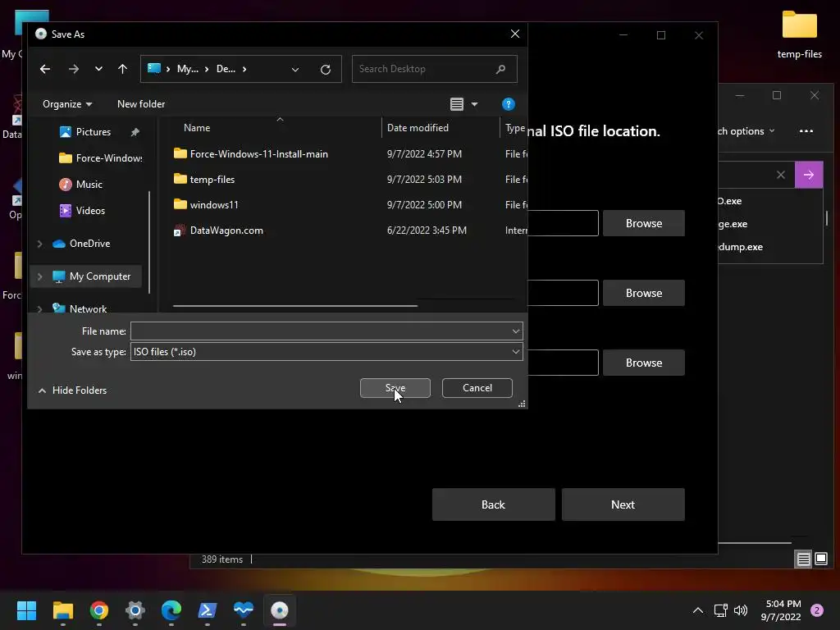
Task: Open PowerShell from taskbar
Action: [x=208, y=610]
